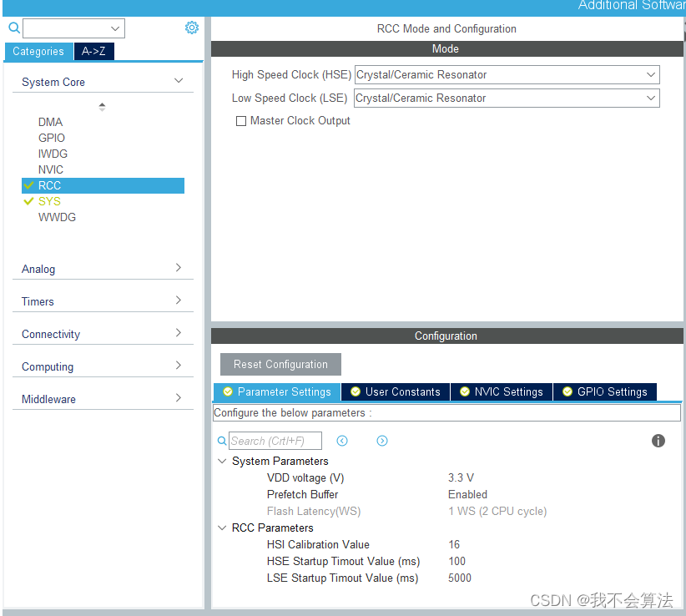Select NVIC in System Core list
The width and height of the screenshot is (686, 616).
(51, 169)
